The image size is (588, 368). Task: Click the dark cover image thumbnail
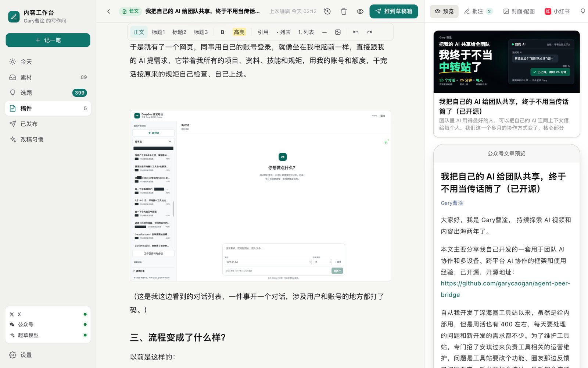coord(507,62)
